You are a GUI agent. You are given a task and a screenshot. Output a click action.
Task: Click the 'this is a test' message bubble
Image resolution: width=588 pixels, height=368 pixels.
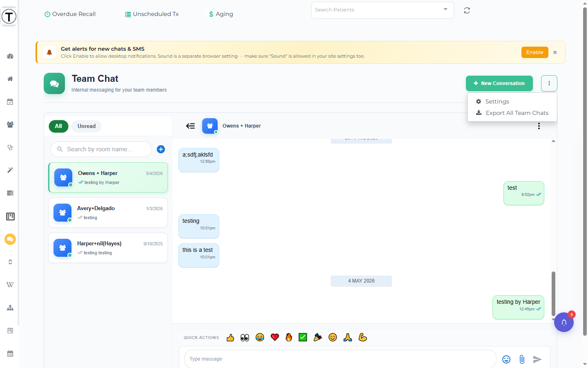coord(199,256)
